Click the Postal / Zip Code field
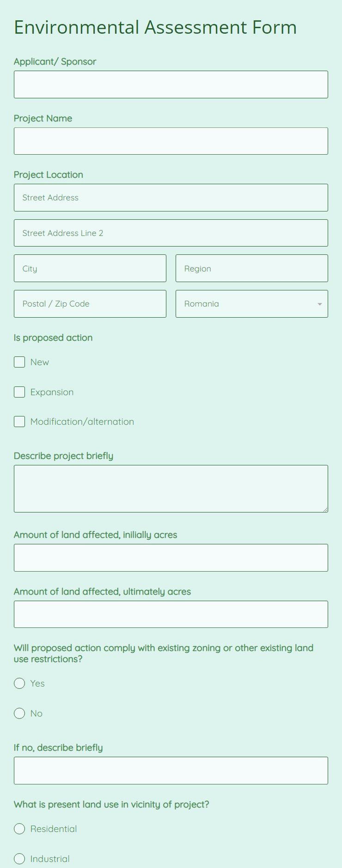The height and width of the screenshot is (868, 342). coord(90,303)
